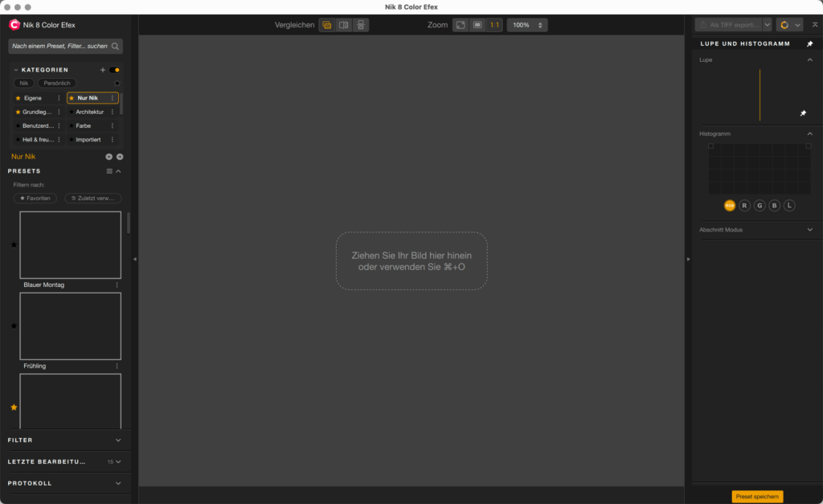Click the zoom percentage stepper showing 100%
Viewport: 823px width, 504px height.
[x=527, y=25]
